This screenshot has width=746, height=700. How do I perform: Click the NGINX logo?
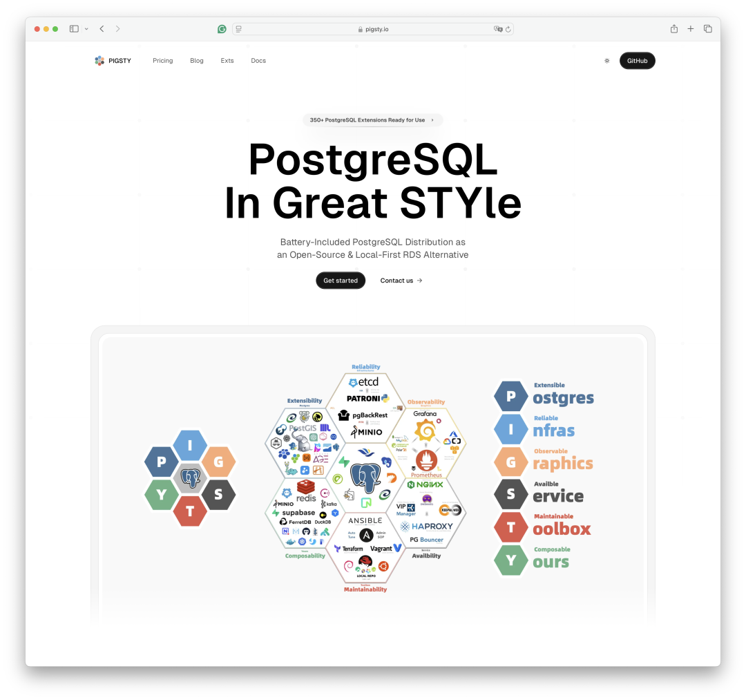[x=425, y=484]
